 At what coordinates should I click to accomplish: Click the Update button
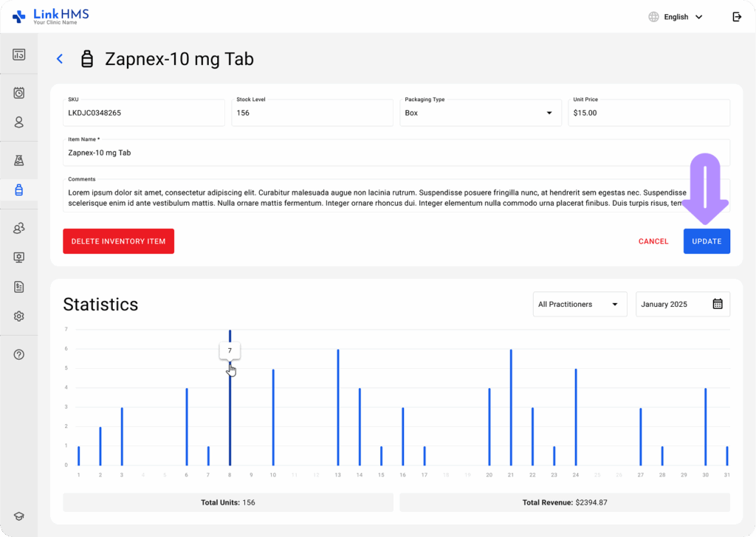tap(707, 241)
